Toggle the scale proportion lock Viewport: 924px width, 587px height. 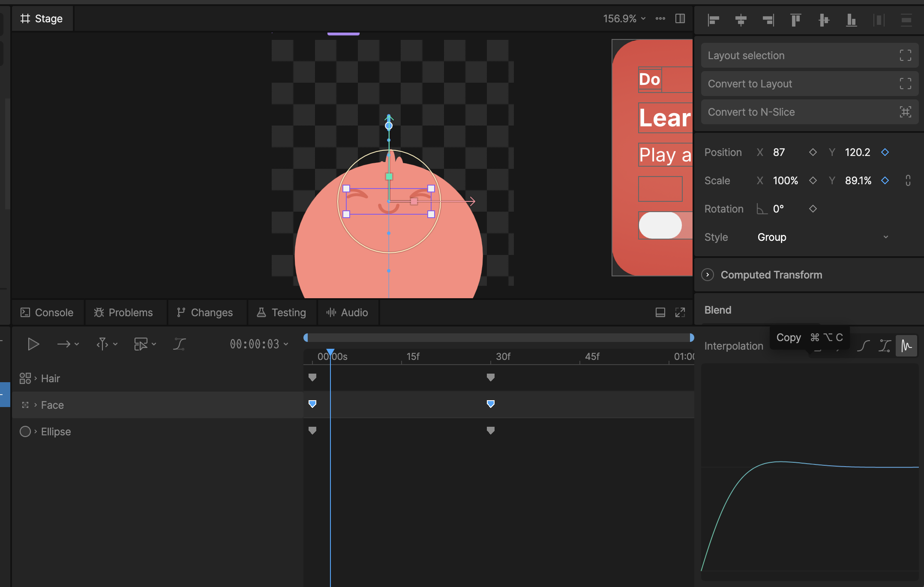click(908, 180)
